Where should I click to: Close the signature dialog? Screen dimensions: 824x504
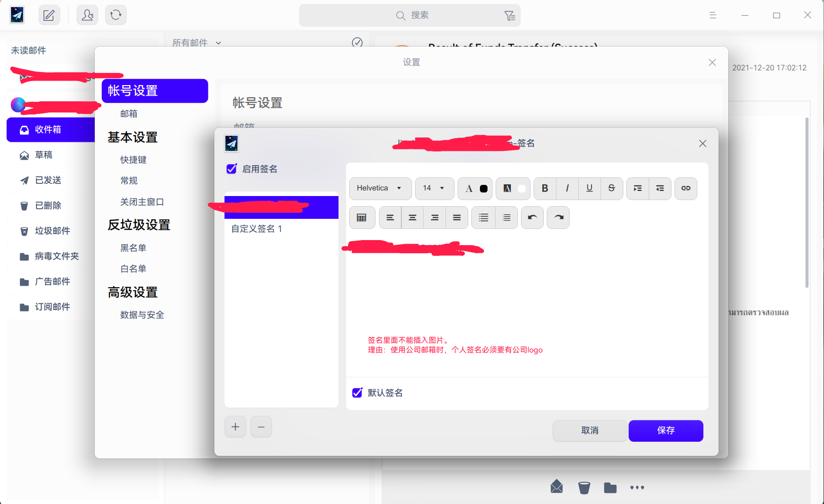click(702, 143)
